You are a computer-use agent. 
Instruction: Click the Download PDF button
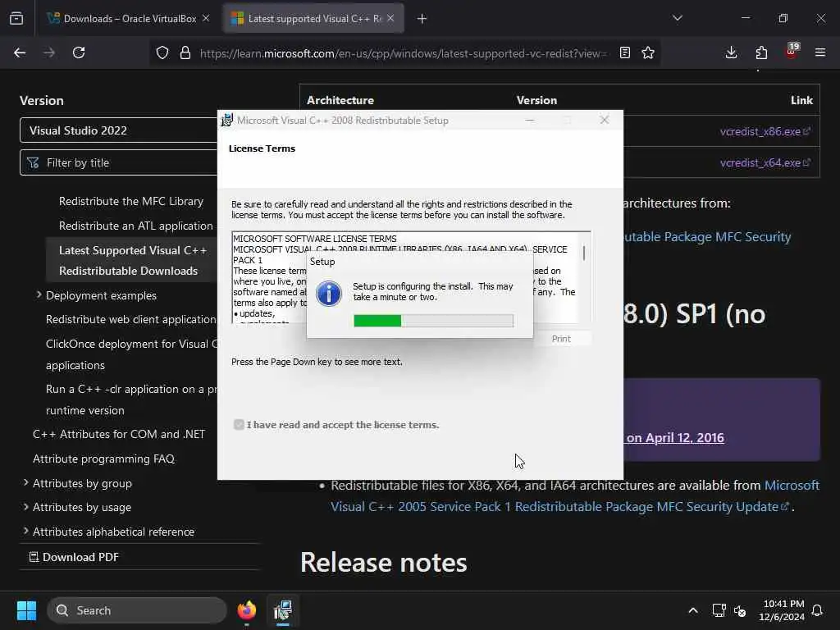74,557
